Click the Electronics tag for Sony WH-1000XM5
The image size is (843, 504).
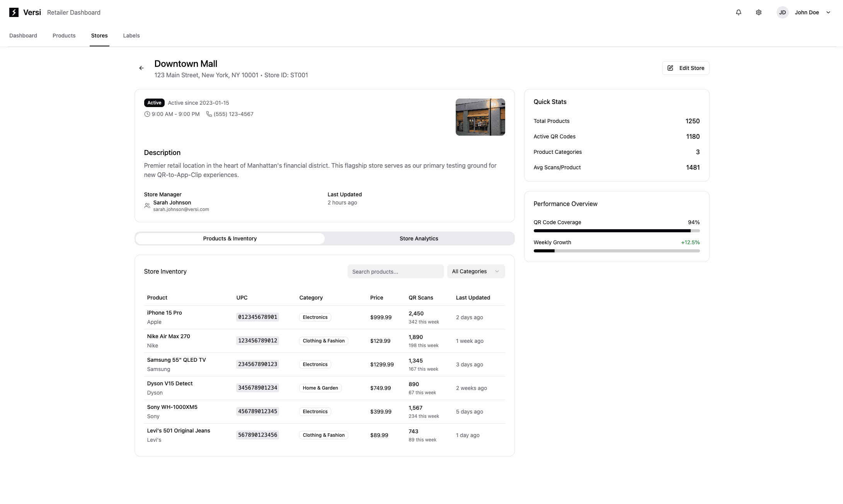point(315,412)
